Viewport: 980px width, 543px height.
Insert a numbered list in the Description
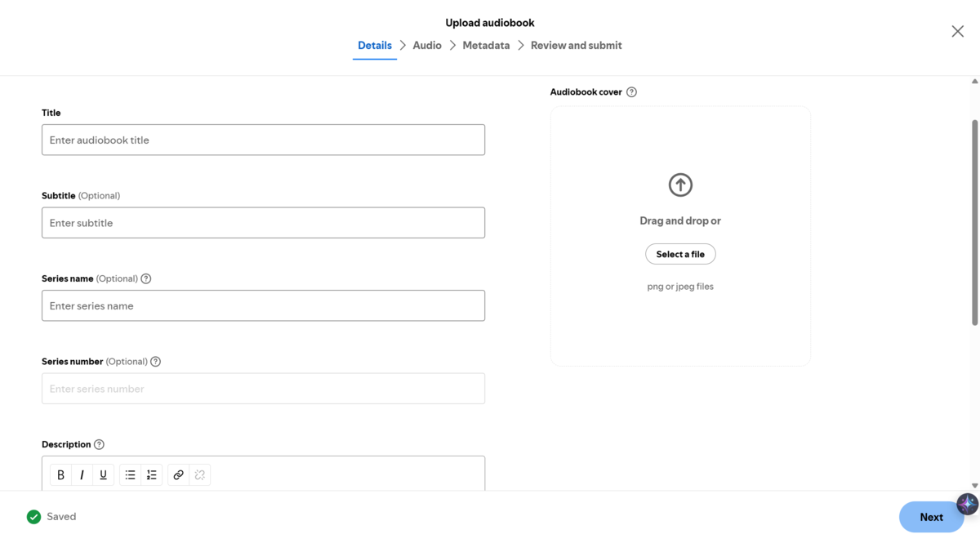click(151, 475)
